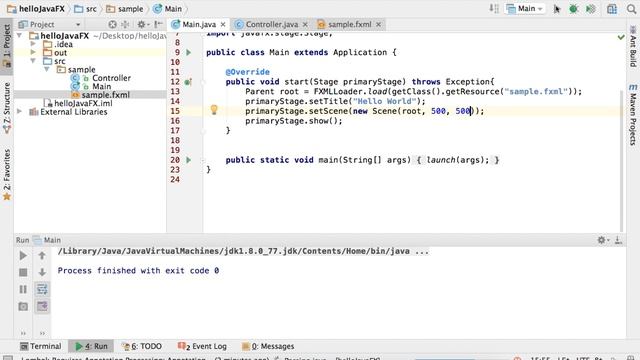Collapse the sample package

coord(47,69)
